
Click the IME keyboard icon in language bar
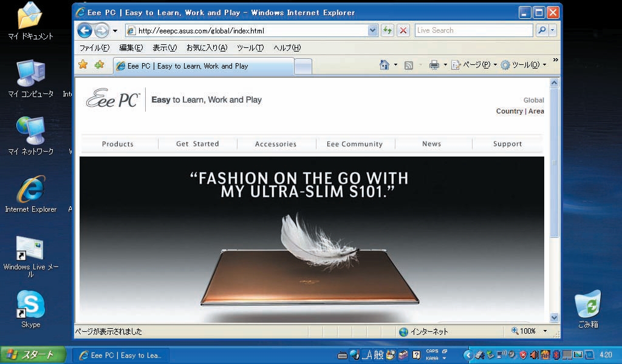[343, 356]
